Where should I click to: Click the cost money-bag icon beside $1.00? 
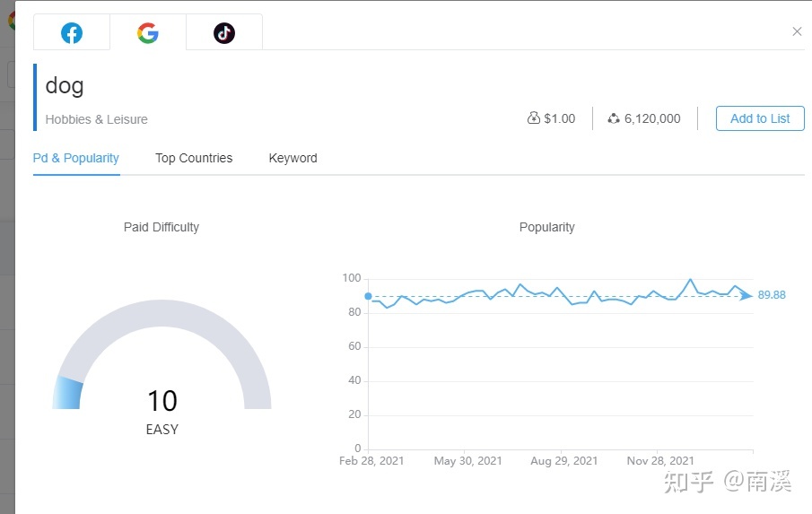[533, 118]
